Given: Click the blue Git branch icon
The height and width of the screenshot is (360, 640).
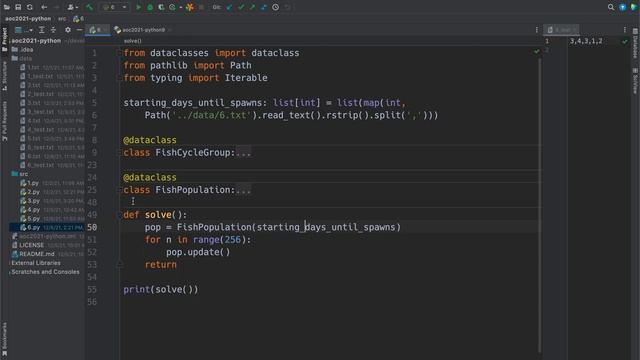Looking at the screenshot, I should (x=264, y=7).
